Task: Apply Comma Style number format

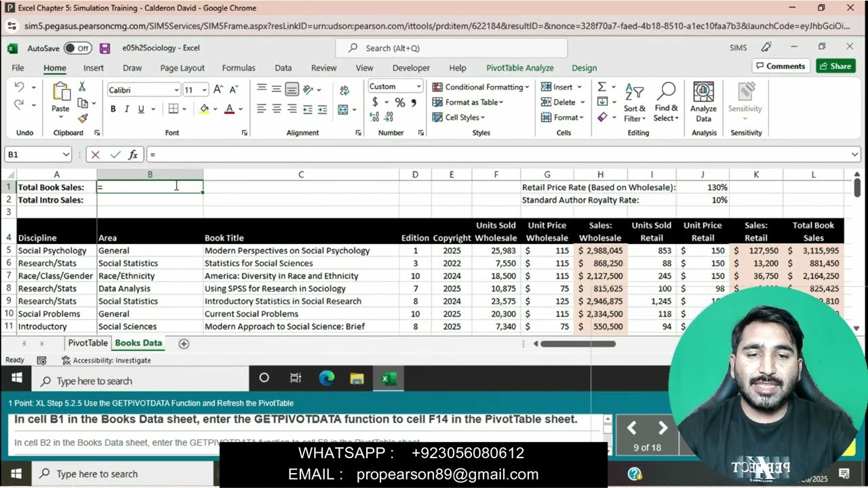Action: (x=414, y=102)
